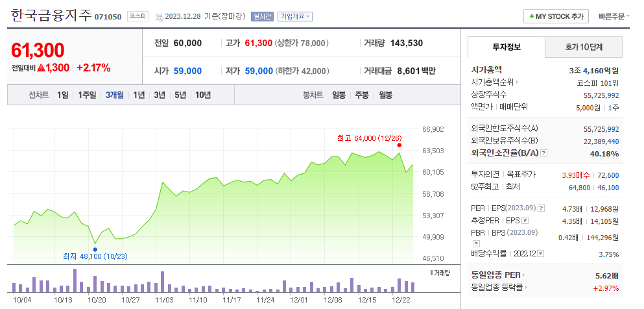The width and height of the screenshot is (644, 309).
Task: Show the 주봉 weekly candle chart
Action: tap(362, 95)
